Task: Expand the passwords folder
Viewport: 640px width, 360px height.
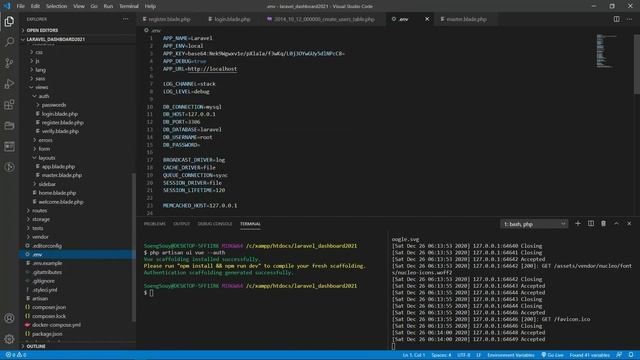Action: [53, 105]
